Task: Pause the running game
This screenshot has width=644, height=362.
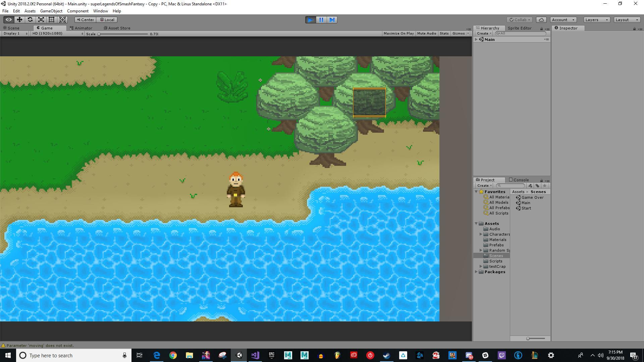Action: (321, 20)
